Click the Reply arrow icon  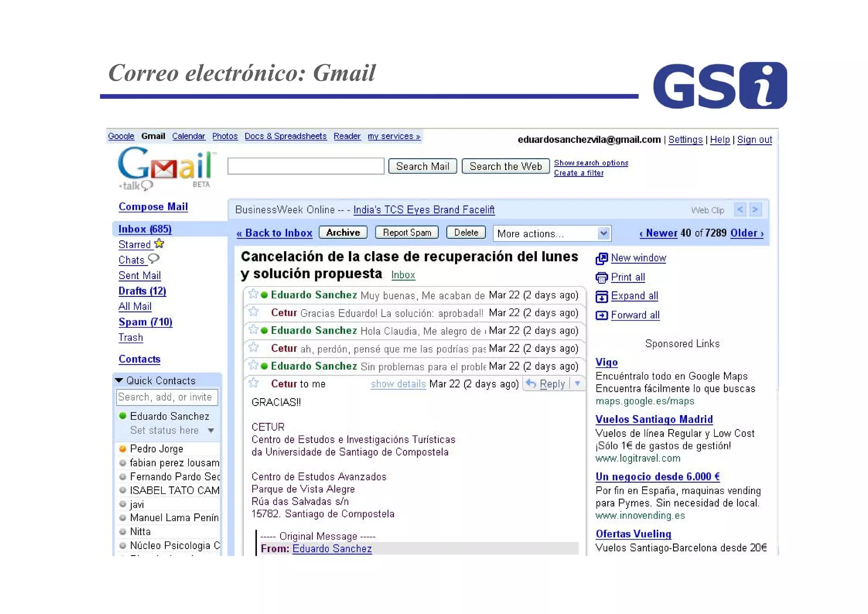[531, 384]
